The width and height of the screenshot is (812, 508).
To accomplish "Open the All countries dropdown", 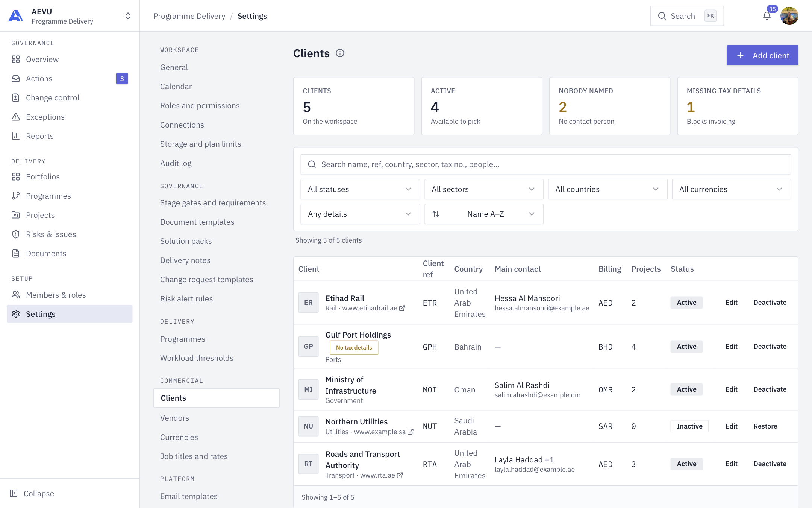I will click(x=607, y=189).
